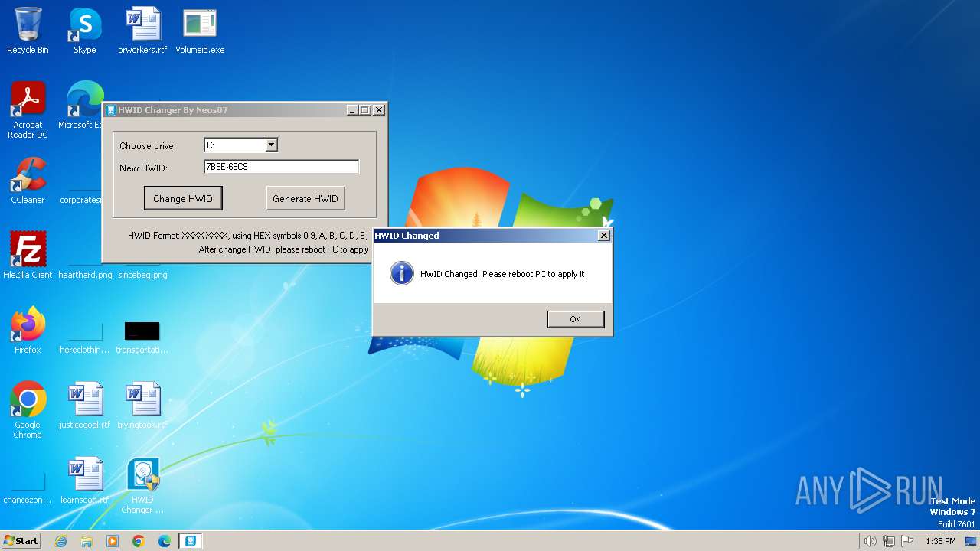Open Google Chrome desktop shortcut
The width and height of the screenshot is (980, 551).
tap(28, 410)
